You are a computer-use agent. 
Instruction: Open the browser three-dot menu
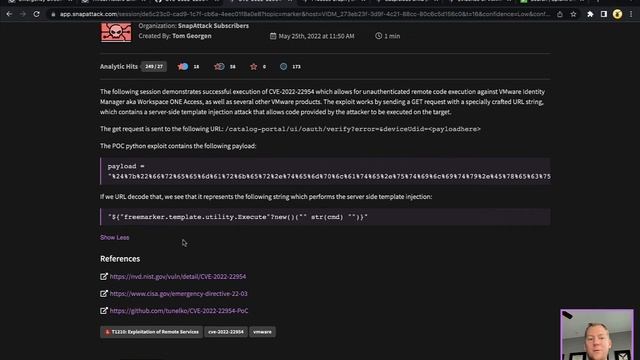(x=631, y=14)
